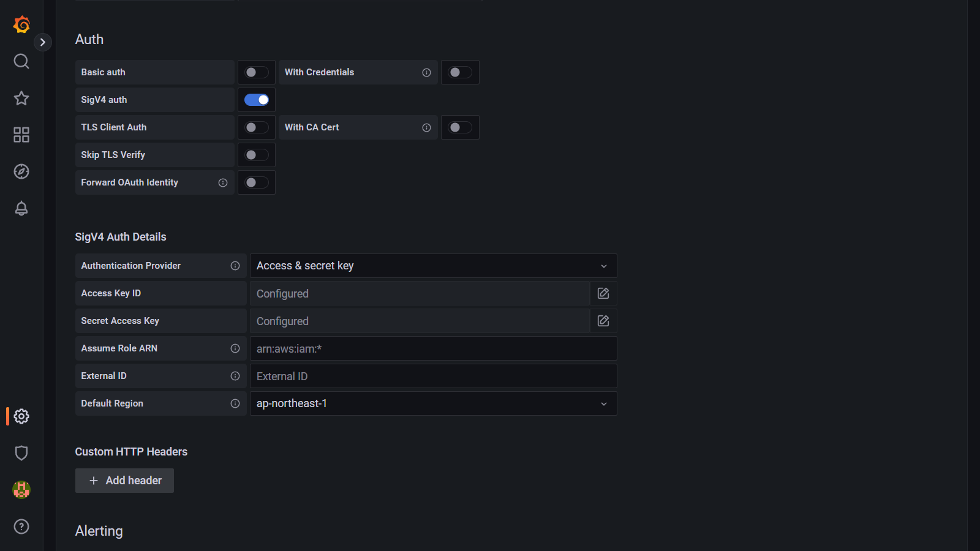980x551 pixels.
Task: Expand the Default Region dropdown
Action: pyautogui.click(x=433, y=403)
